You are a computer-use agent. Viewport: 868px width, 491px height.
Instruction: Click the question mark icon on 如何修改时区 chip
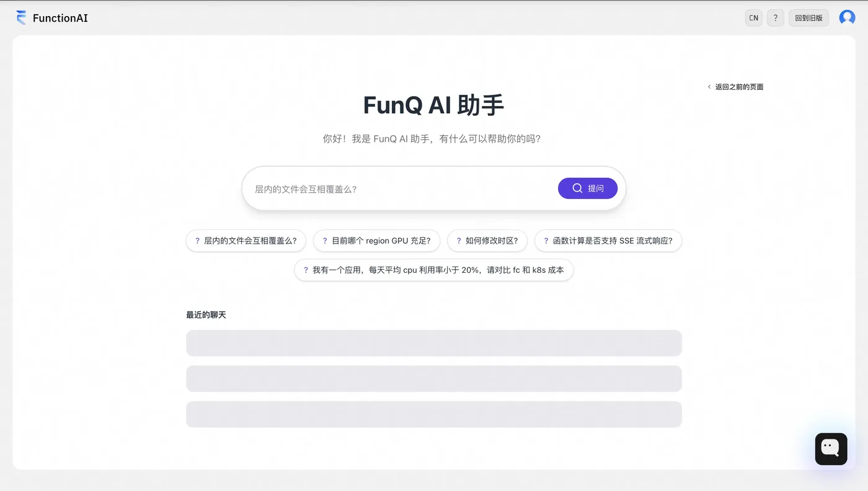click(459, 241)
